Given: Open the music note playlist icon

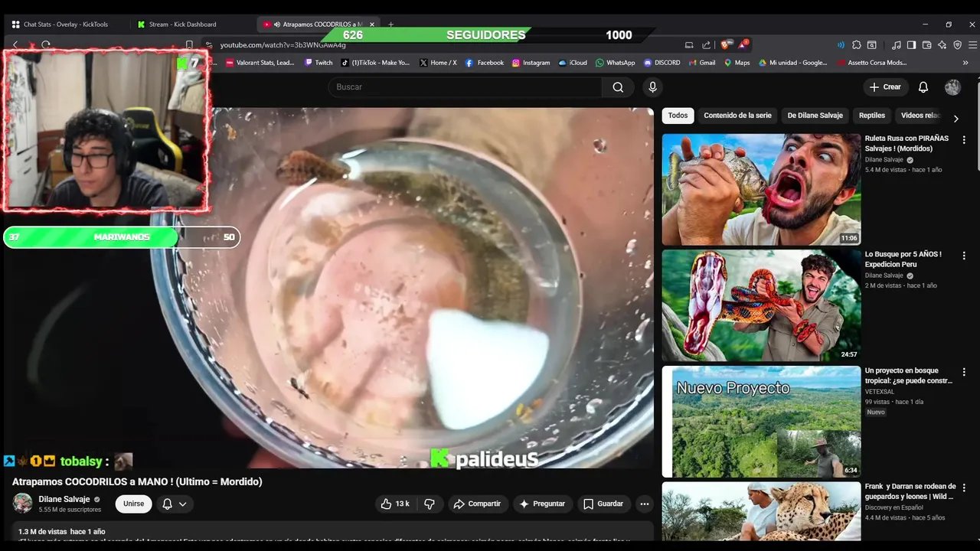Looking at the screenshot, I should [897, 45].
